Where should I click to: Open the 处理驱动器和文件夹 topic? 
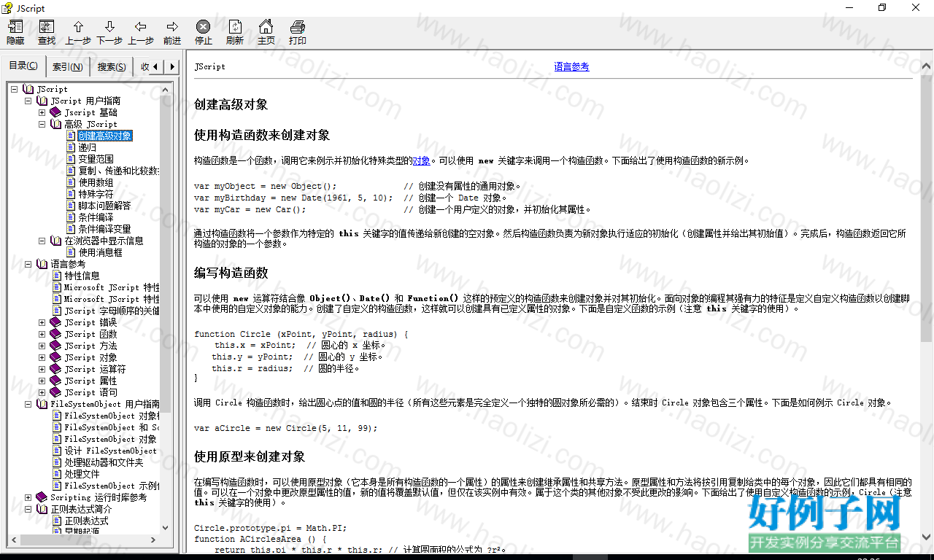(x=104, y=462)
